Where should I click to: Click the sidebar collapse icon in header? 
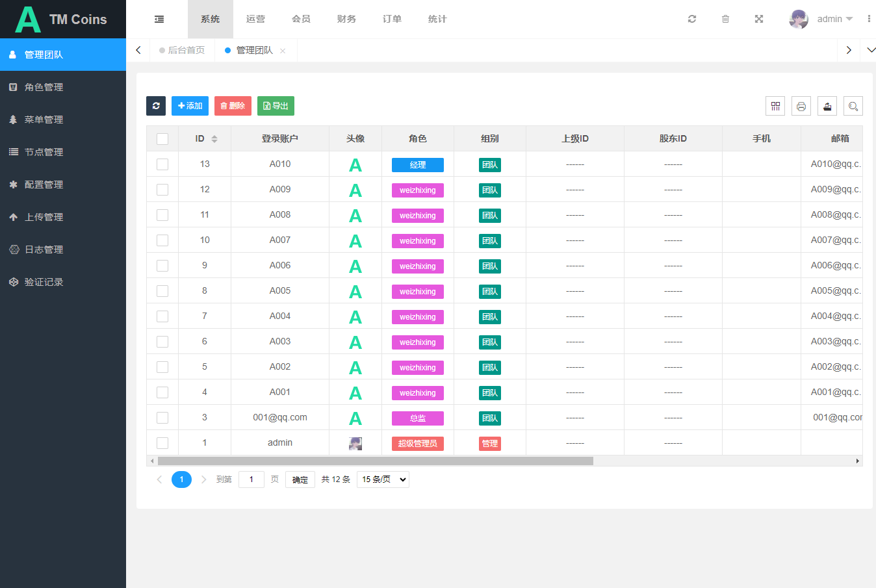(159, 19)
